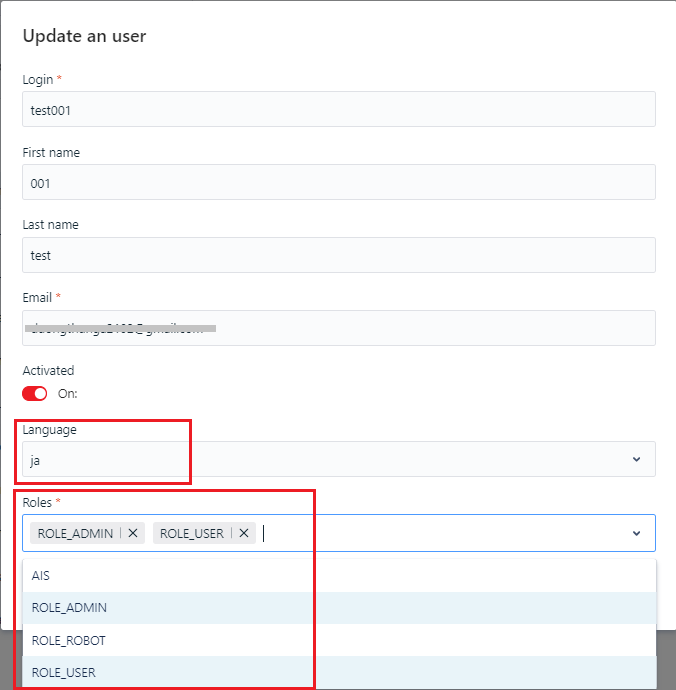The width and height of the screenshot is (676, 690).
Task: Focus the Email input field
Action: [x=339, y=328]
